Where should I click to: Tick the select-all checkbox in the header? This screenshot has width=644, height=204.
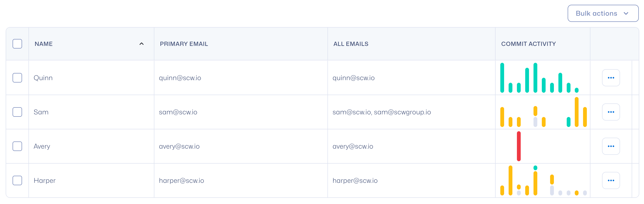click(x=17, y=44)
